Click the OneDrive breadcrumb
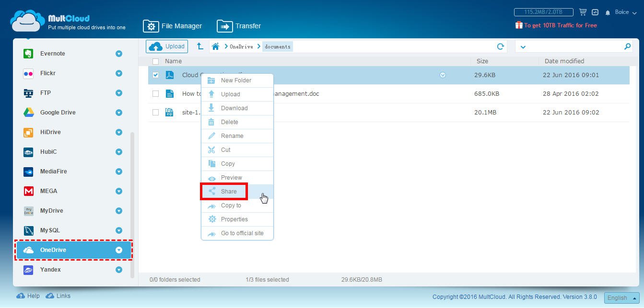The image size is (644, 308). point(241,46)
